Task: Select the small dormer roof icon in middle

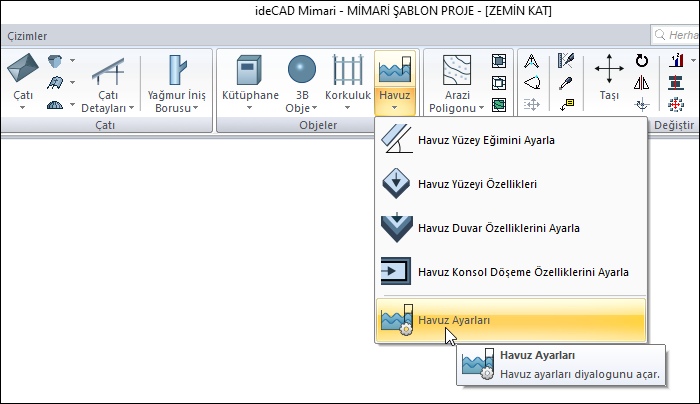Action: 55,83
